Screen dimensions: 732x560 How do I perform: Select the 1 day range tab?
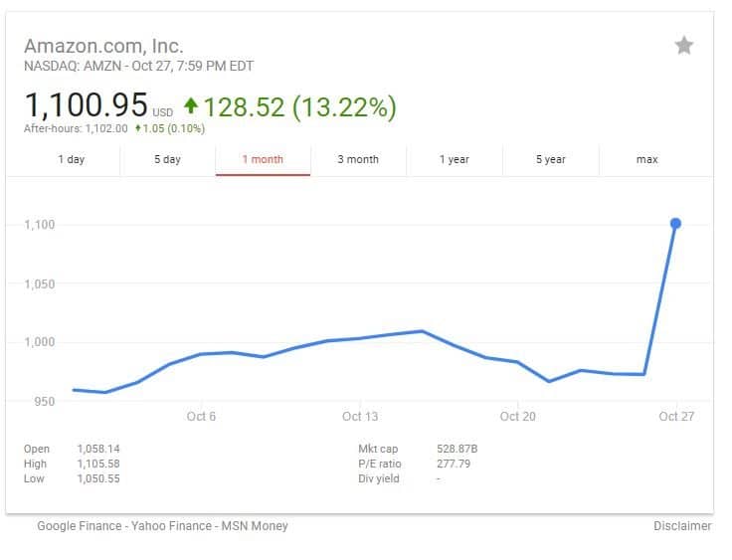(x=72, y=159)
